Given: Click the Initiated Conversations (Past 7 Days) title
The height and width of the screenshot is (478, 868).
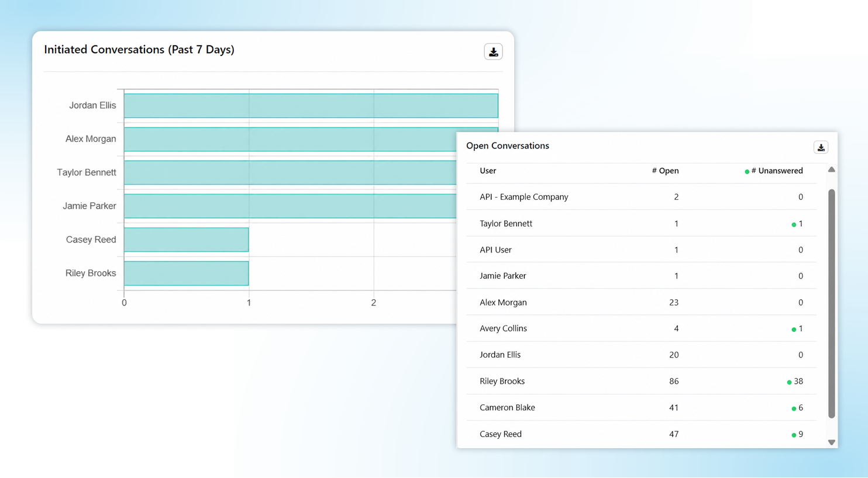Looking at the screenshot, I should point(139,50).
